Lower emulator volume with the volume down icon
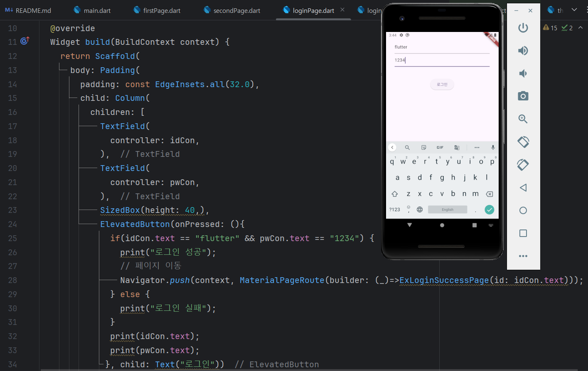 coord(523,73)
